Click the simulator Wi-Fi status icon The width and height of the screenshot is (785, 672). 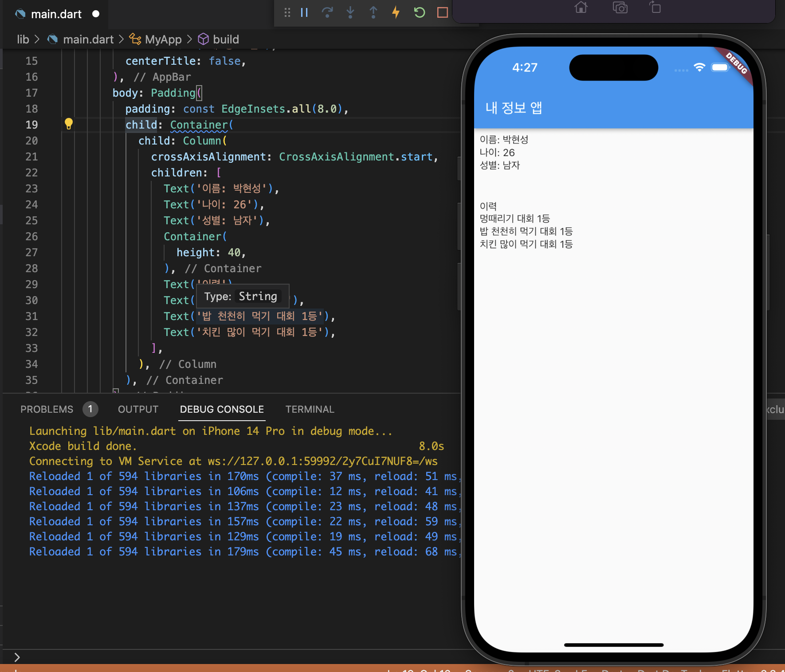pyautogui.click(x=699, y=67)
